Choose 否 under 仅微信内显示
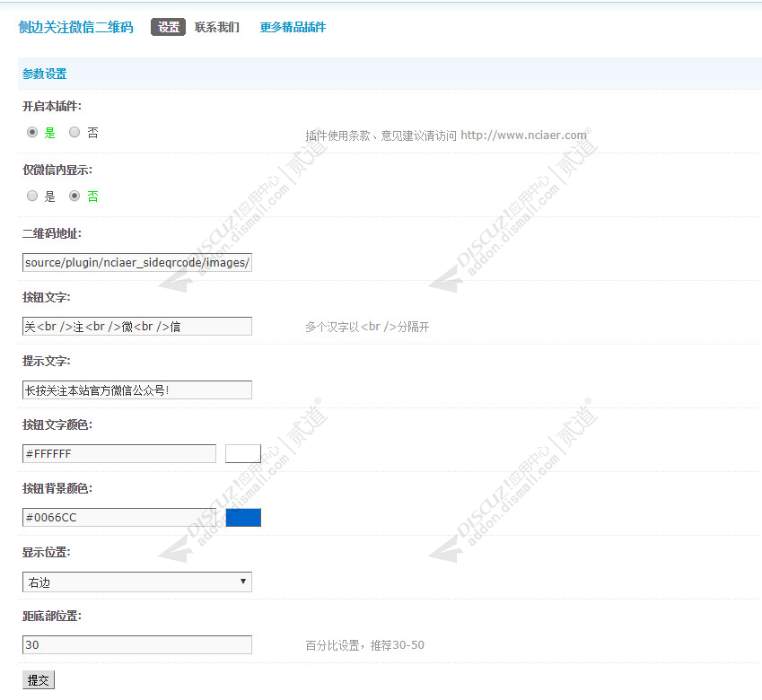The width and height of the screenshot is (762, 700). point(74,196)
